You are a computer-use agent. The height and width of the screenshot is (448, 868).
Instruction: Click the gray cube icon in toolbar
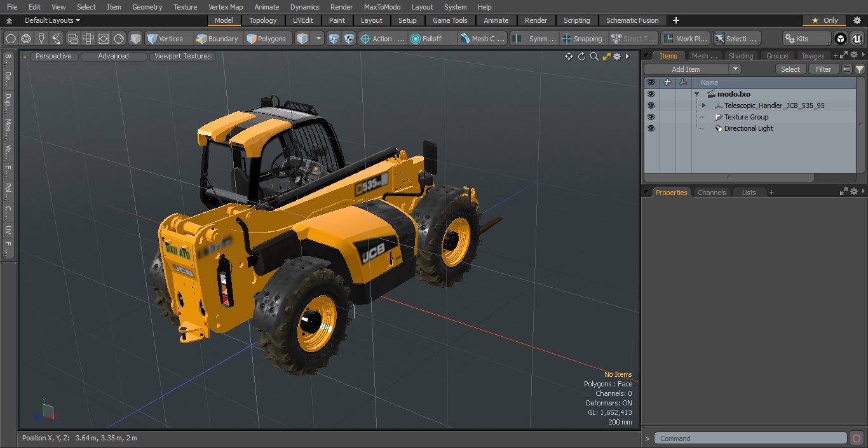pos(135,39)
